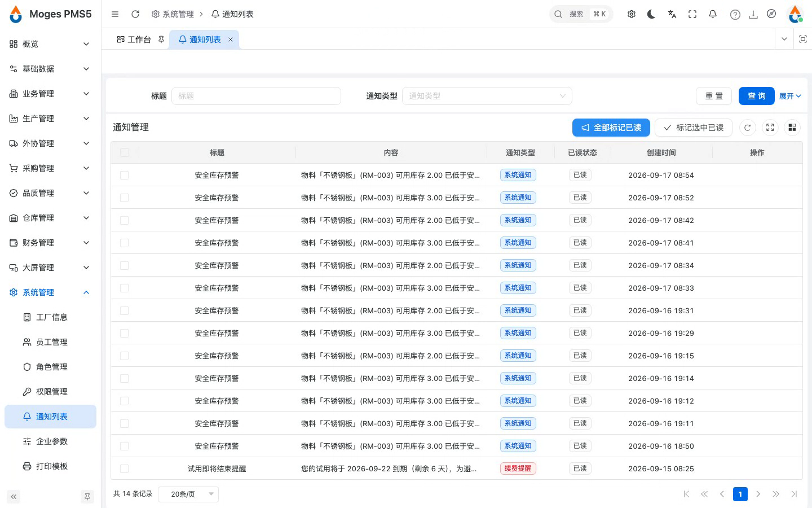The height and width of the screenshot is (508, 812).
Task: Open the settings gear in top bar
Action: 632,14
